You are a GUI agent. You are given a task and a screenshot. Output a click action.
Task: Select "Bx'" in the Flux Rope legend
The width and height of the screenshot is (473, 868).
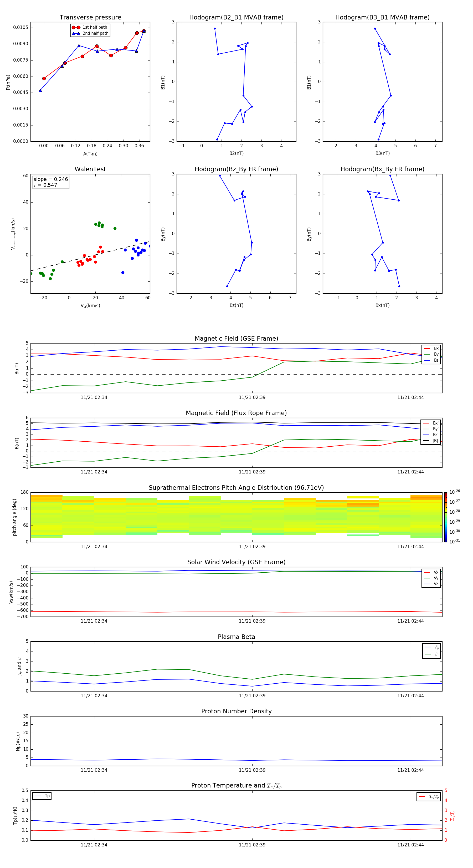point(431,423)
